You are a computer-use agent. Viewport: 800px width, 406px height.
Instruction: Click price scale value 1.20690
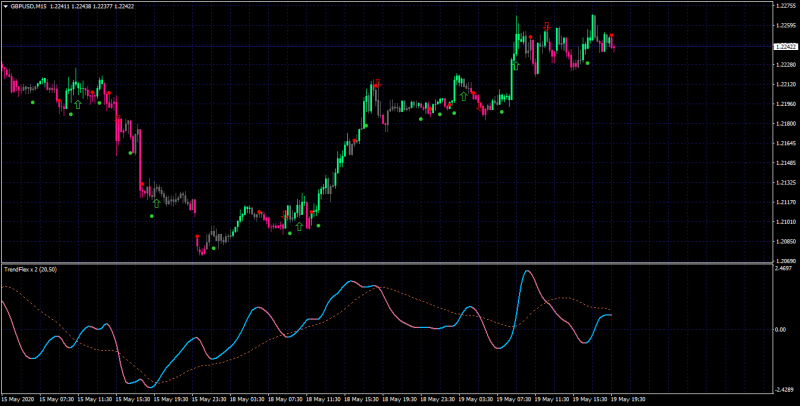[785, 261]
